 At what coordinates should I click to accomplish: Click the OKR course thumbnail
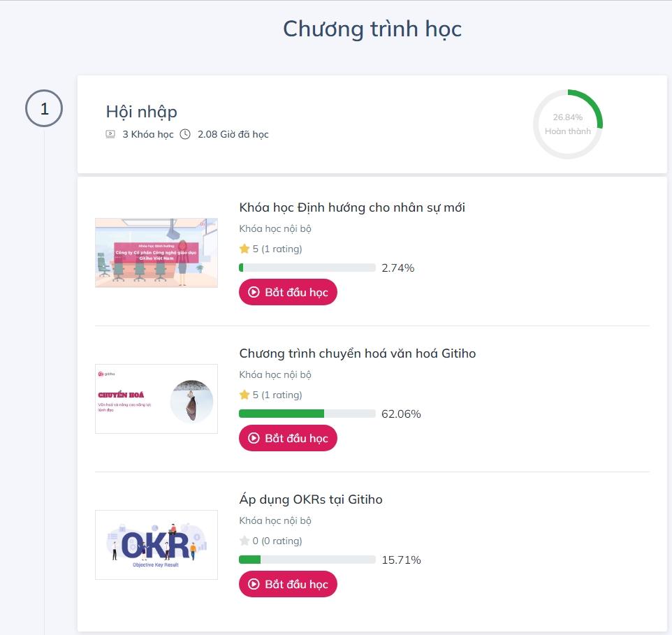click(156, 545)
